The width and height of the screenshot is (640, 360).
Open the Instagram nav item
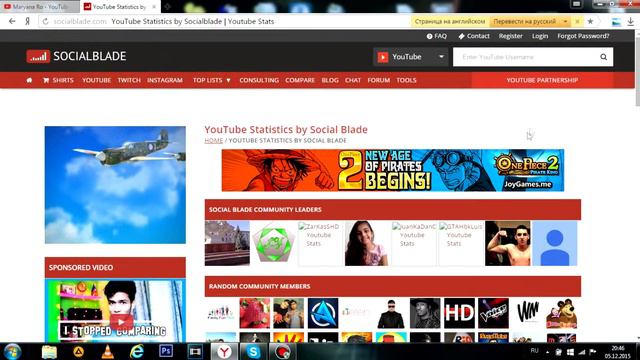[165, 80]
